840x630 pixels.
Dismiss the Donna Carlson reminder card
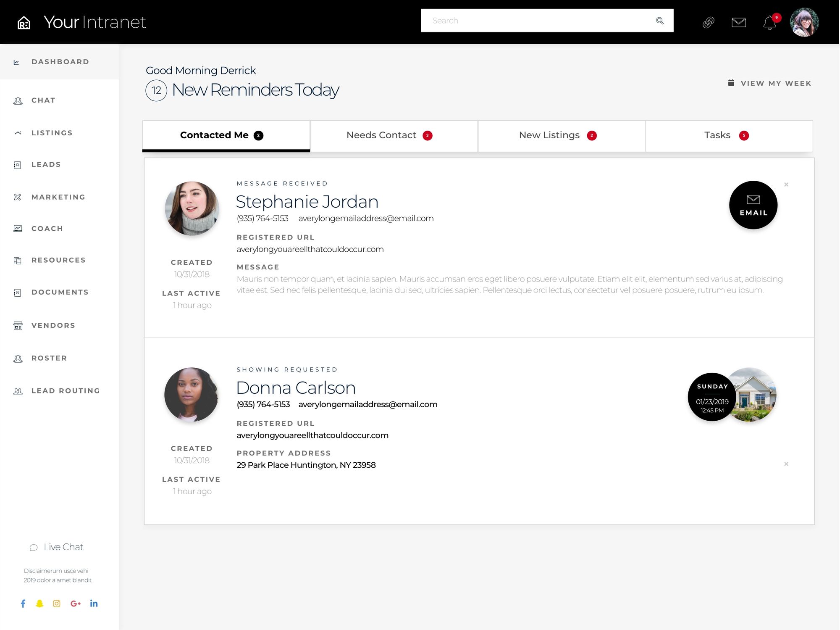(786, 464)
